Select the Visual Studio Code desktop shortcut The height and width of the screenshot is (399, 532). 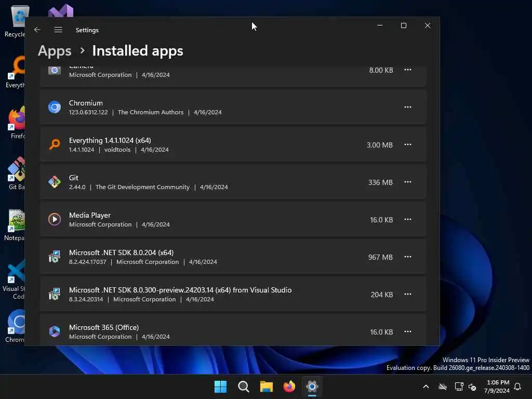click(14, 280)
